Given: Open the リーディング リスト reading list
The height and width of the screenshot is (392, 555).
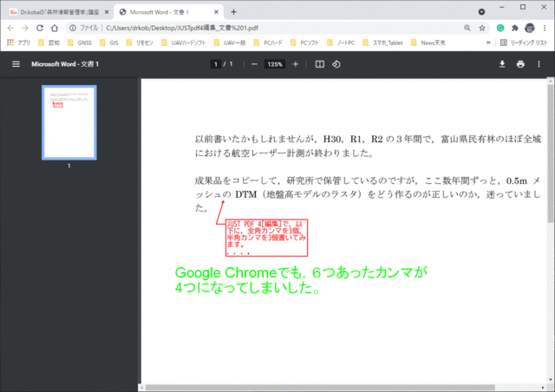Looking at the screenshot, I should point(524,42).
